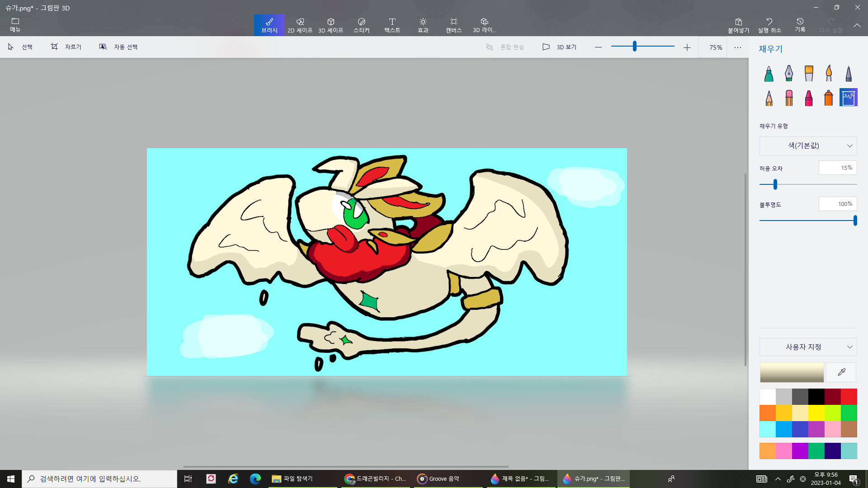Click the 불투명도 100% field
The height and width of the screenshot is (488, 868).
pos(837,204)
